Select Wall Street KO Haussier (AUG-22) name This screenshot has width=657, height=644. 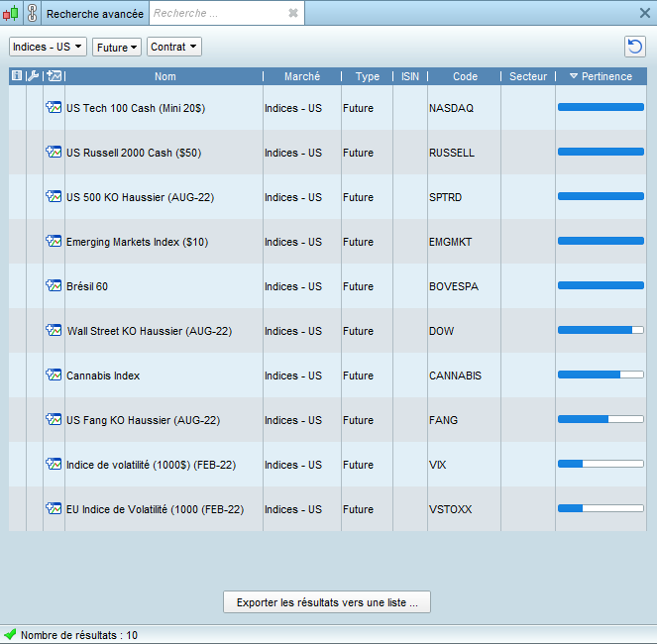pyautogui.click(x=150, y=331)
